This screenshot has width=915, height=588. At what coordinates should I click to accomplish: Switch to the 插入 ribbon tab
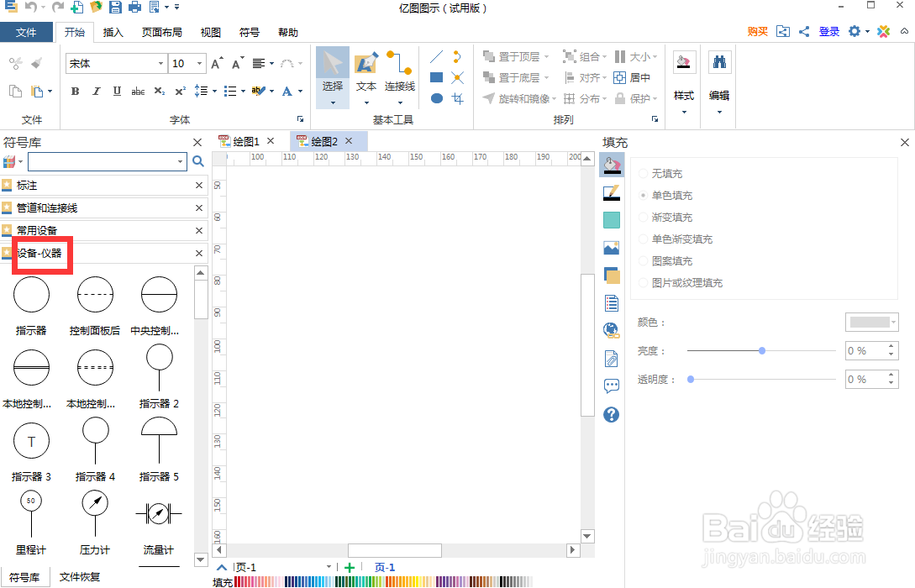coord(113,32)
